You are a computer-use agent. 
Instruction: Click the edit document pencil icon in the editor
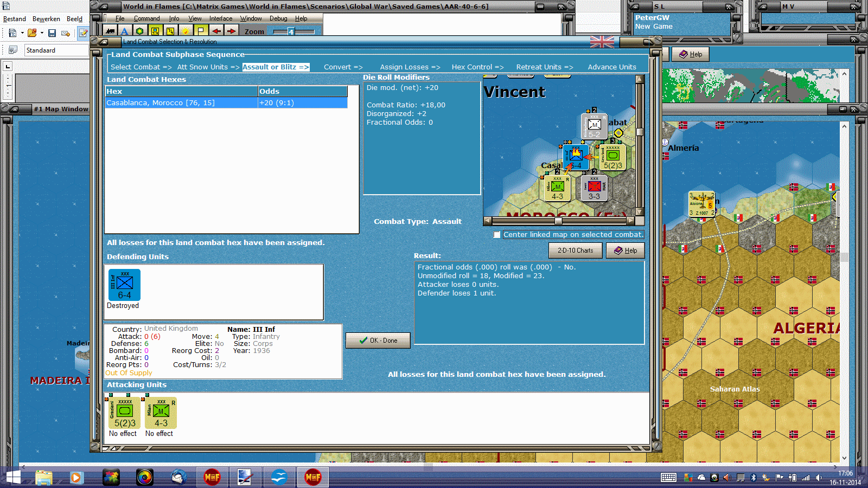pos(83,33)
